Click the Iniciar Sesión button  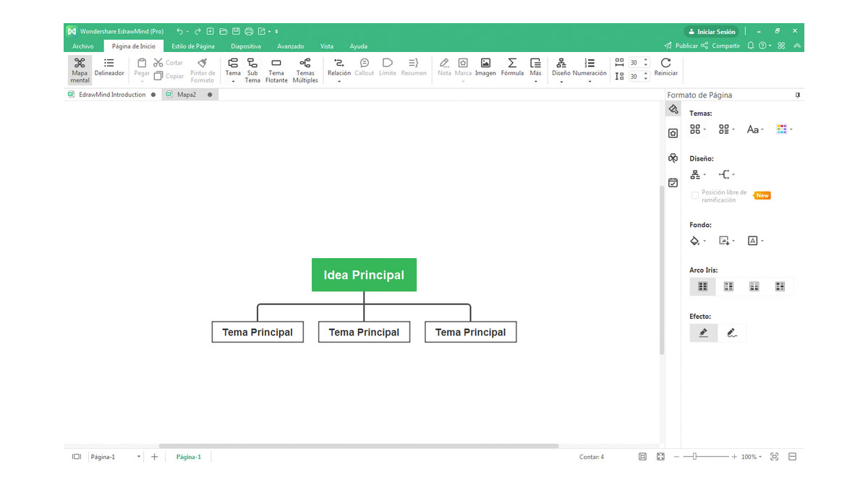click(711, 32)
